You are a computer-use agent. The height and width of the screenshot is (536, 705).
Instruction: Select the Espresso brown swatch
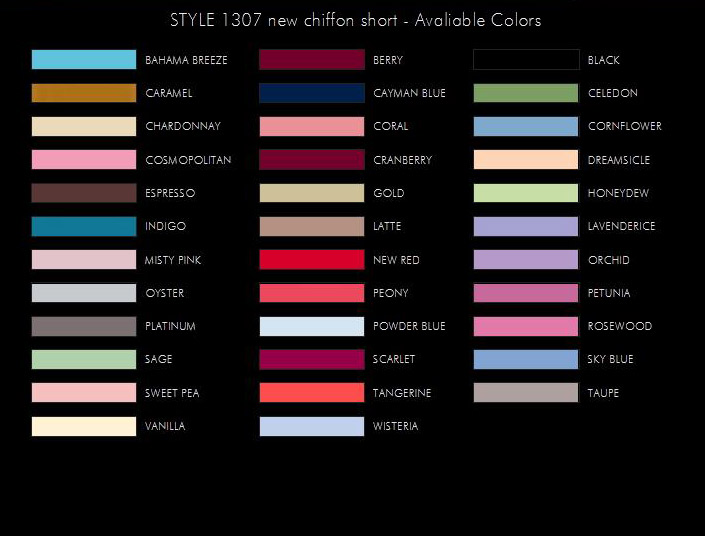pyautogui.click(x=84, y=193)
